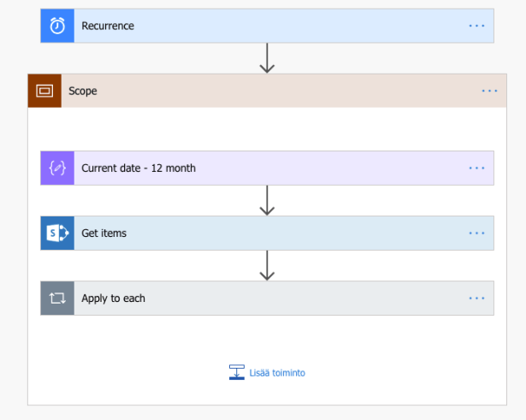Click the Recurrence alarm clock icon
Image resolution: width=526 pixels, height=420 pixels.
pyautogui.click(x=57, y=26)
